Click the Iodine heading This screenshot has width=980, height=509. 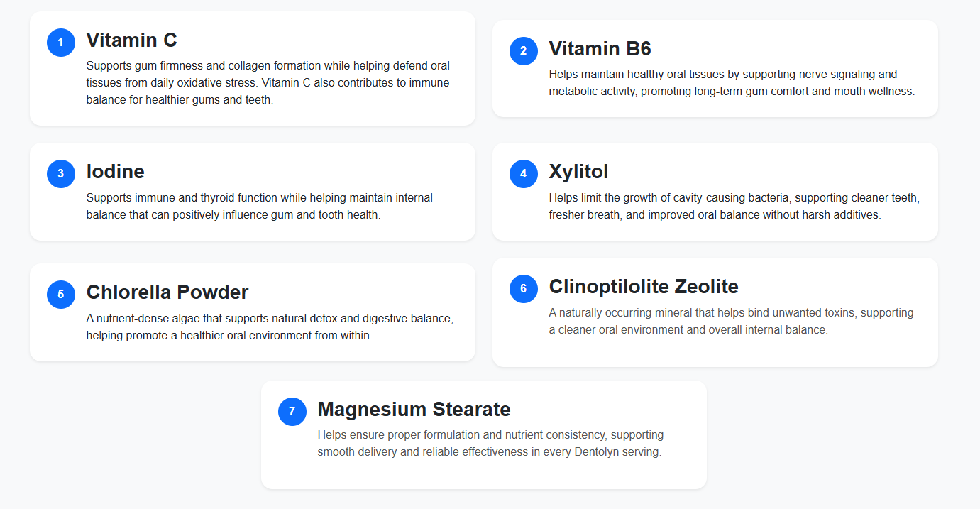(115, 171)
